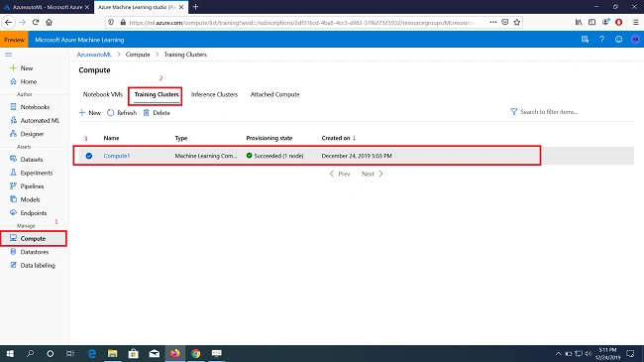The width and height of the screenshot is (644, 362).
Task: Refresh the training cluster list
Action: [122, 113]
